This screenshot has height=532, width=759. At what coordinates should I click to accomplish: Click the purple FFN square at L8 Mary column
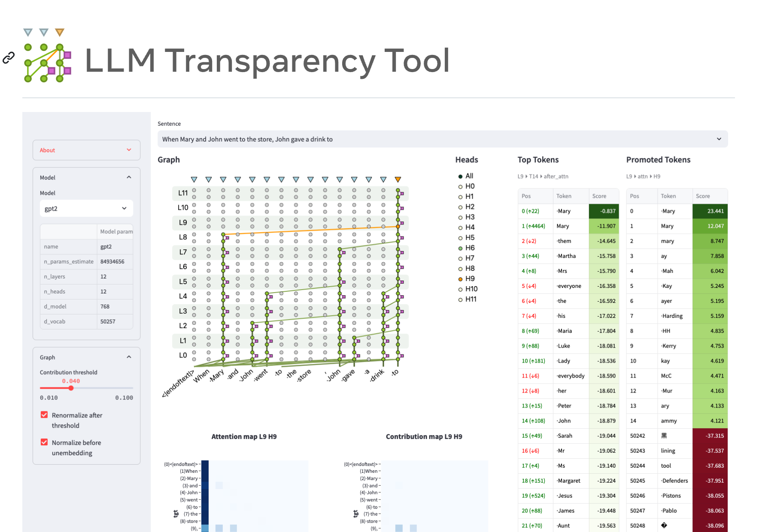(227, 238)
